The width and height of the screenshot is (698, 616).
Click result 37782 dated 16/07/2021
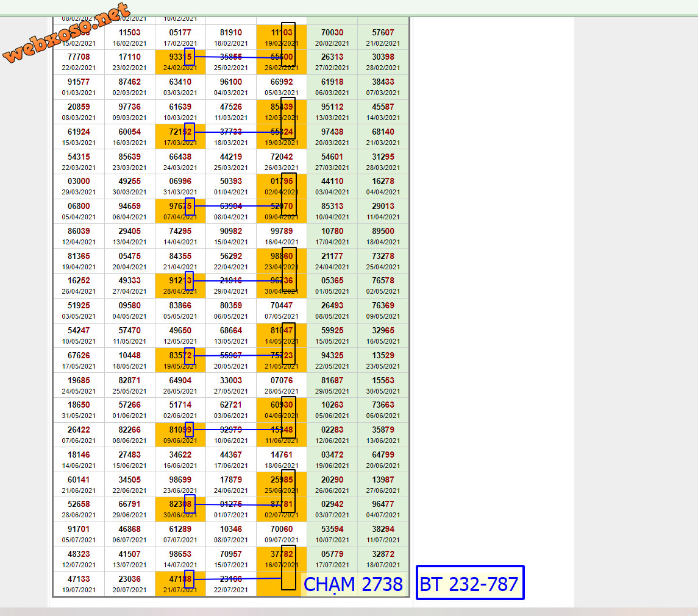(281, 559)
